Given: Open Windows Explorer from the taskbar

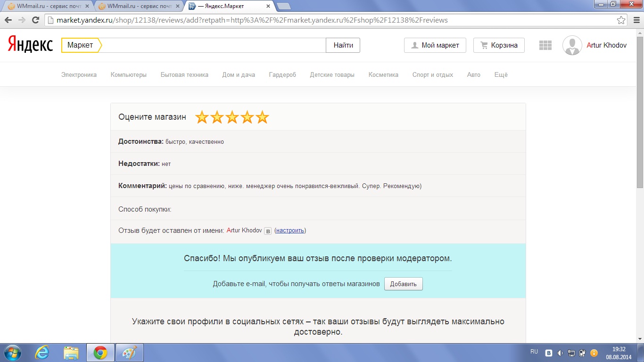Looking at the screenshot, I should coord(71,353).
